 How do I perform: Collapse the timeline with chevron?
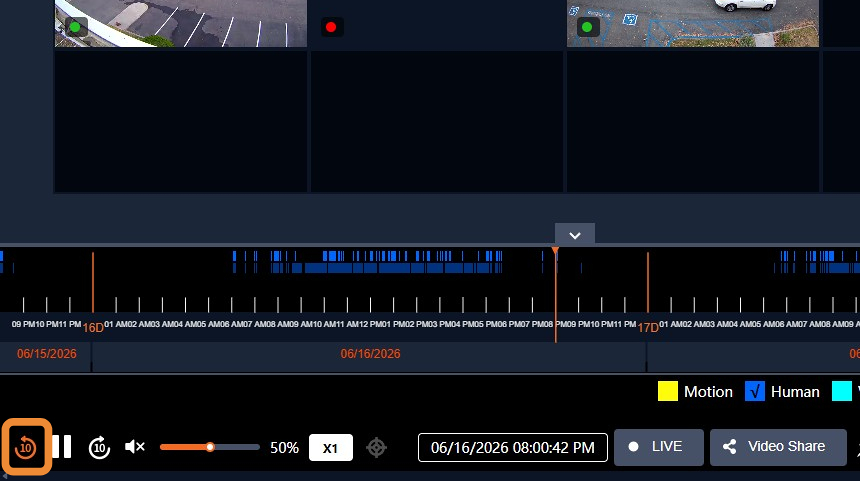(x=575, y=235)
